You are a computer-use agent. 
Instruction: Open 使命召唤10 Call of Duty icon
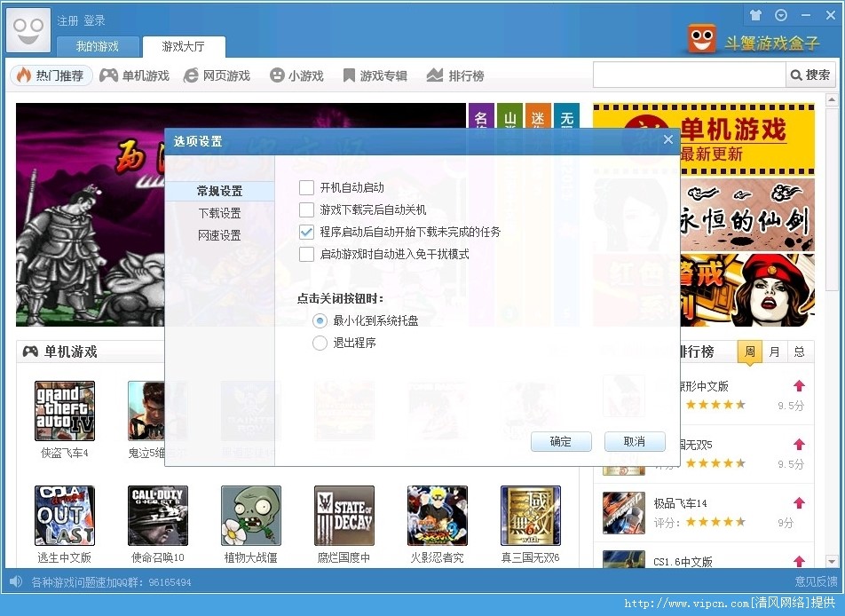[158, 516]
